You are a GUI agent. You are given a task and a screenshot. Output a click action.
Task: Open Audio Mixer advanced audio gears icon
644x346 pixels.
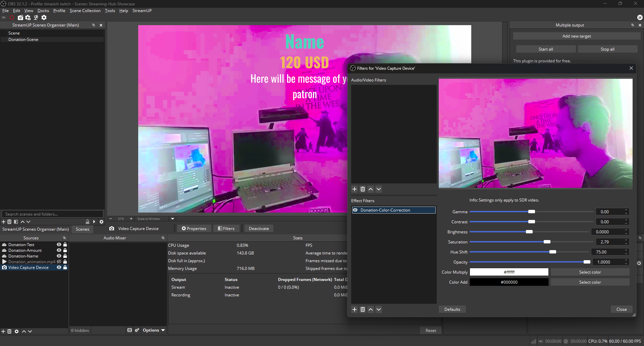(137, 330)
